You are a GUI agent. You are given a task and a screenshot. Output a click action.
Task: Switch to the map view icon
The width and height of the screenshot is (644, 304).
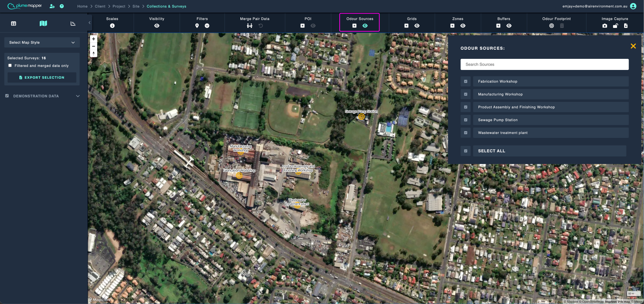43,23
